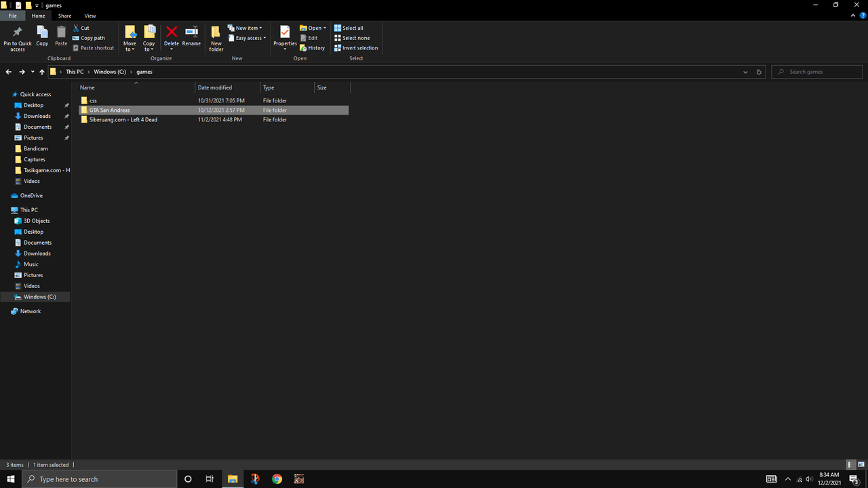This screenshot has height=488, width=868.
Task: Open Captures in Quick access
Action: [34, 159]
